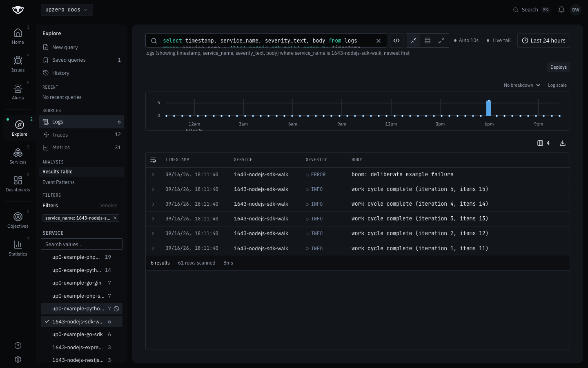This screenshot has height=368, width=588.
Task: Select the Logs source
Action: 82,122
